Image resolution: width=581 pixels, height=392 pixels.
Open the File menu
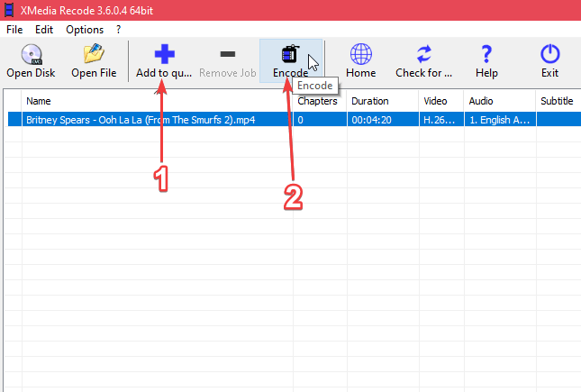16,29
